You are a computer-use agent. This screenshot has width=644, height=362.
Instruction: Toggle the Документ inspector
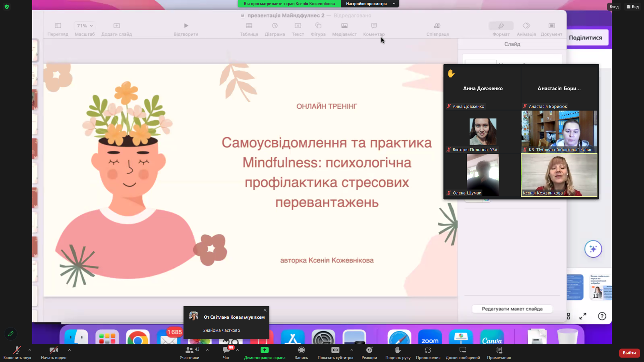click(x=551, y=29)
